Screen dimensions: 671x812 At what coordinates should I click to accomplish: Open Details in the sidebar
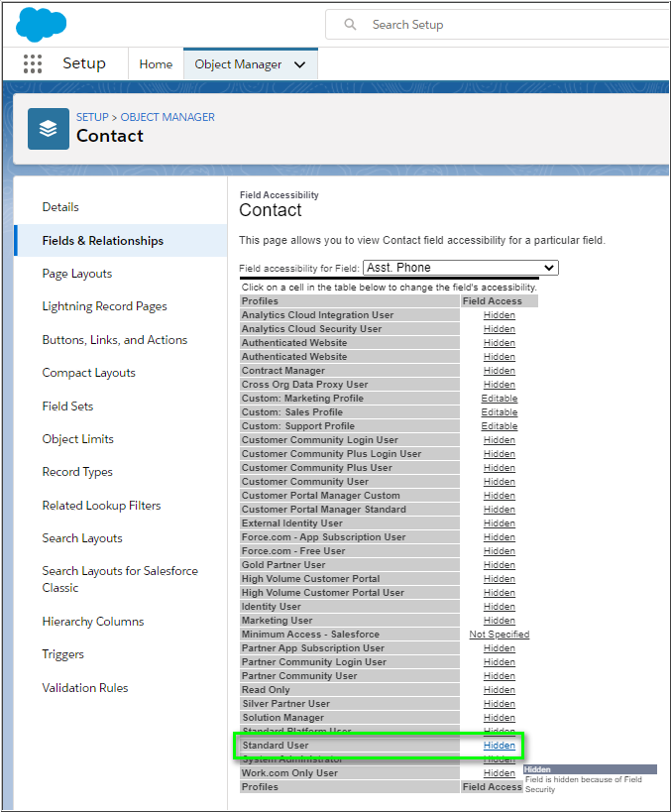[x=60, y=207]
